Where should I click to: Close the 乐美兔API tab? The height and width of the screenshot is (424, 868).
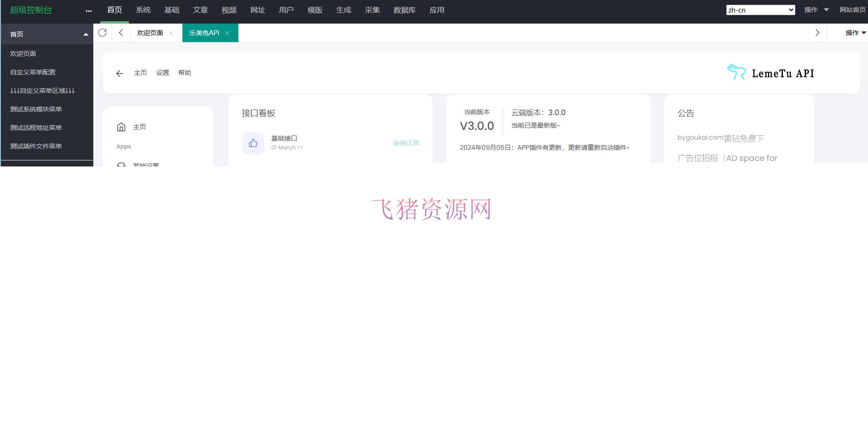(x=227, y=33)
